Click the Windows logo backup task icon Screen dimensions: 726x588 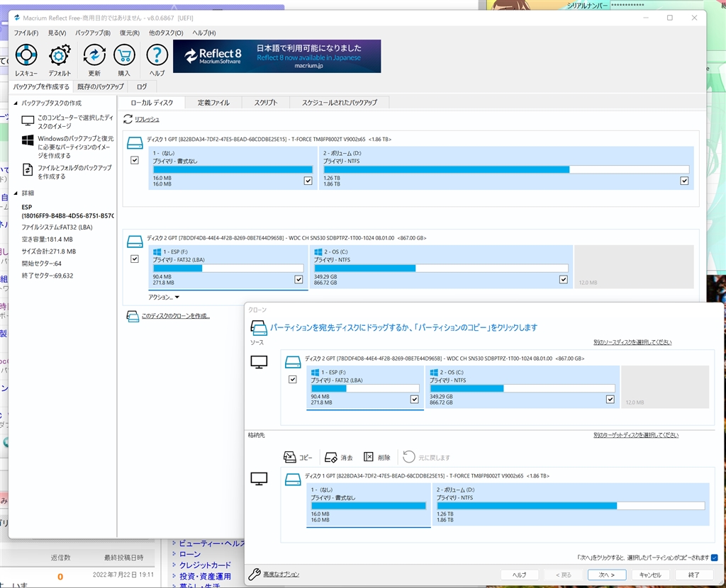click(28, 140)
